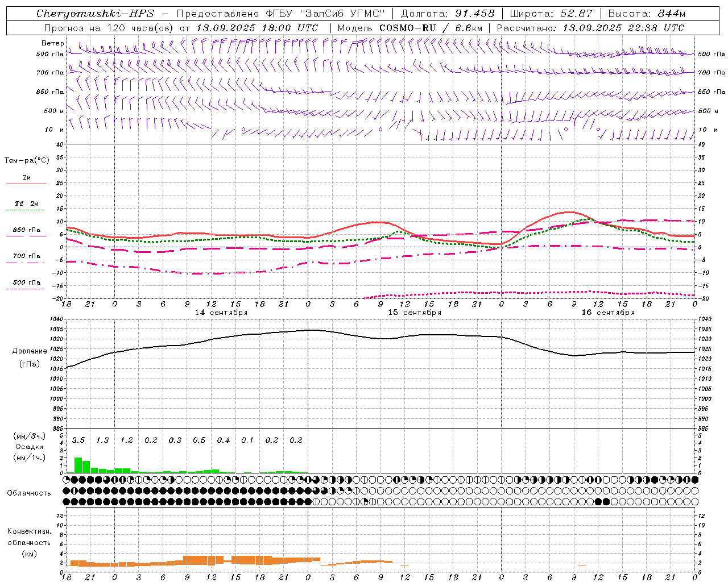Click the '2м' temperature legend entry
The height and width of the screenshot is (582, 728).
tap(27, 178)
